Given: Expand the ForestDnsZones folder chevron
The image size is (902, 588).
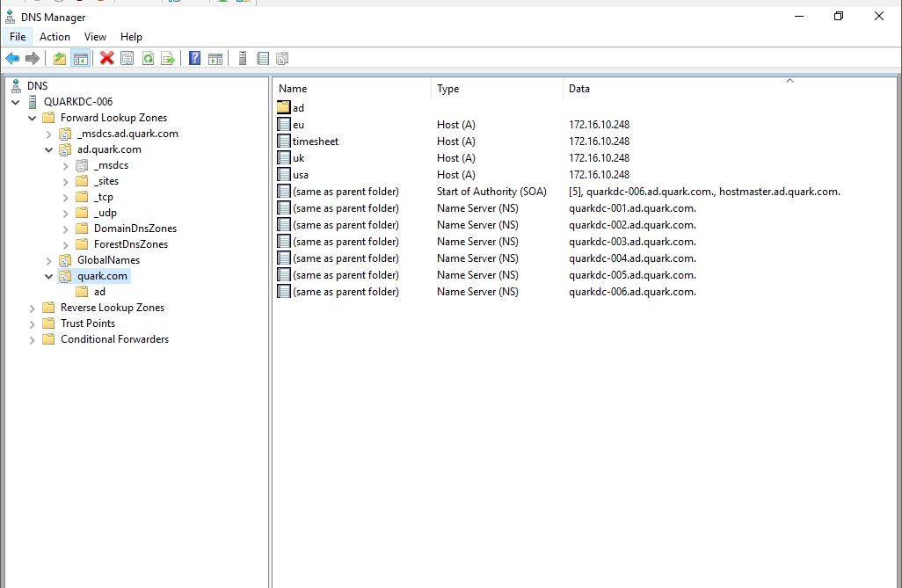Looking at the screenshot, I should 66,244.
